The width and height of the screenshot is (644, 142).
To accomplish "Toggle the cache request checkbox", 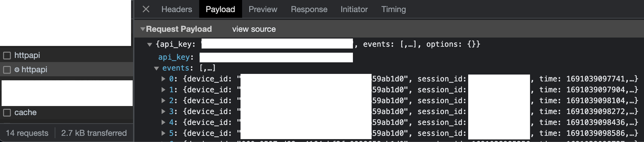I will click(x=7, y=113).
